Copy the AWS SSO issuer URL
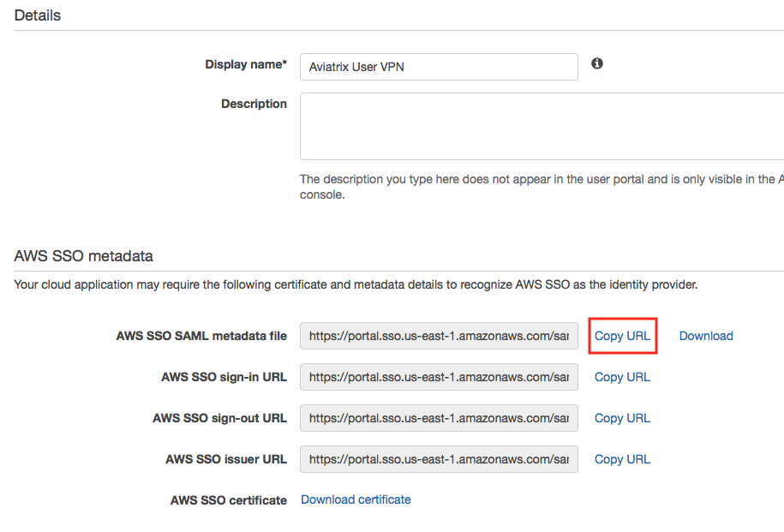 click(622, 458)
